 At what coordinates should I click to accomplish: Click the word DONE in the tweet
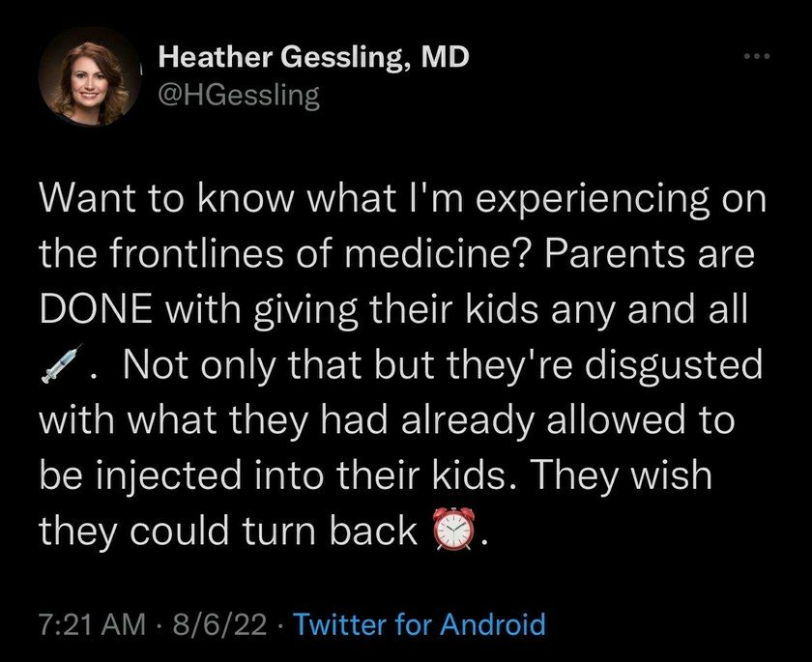[x=92, y=310]
